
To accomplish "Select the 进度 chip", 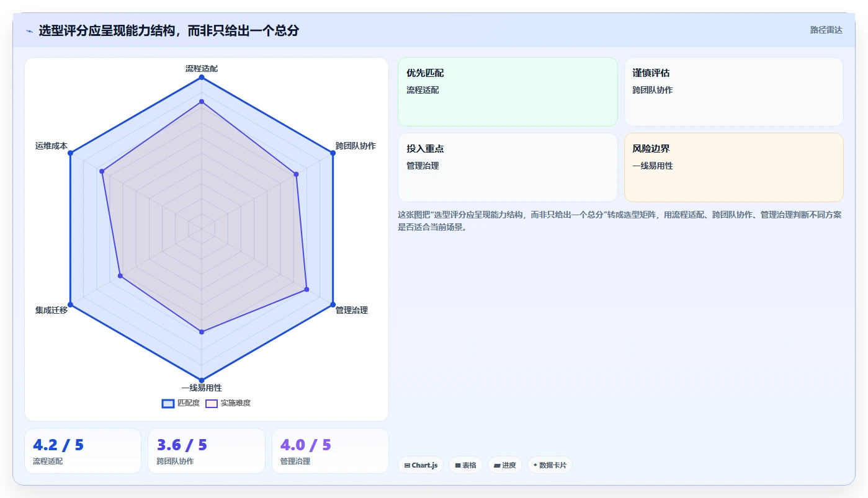I will 504,465.
